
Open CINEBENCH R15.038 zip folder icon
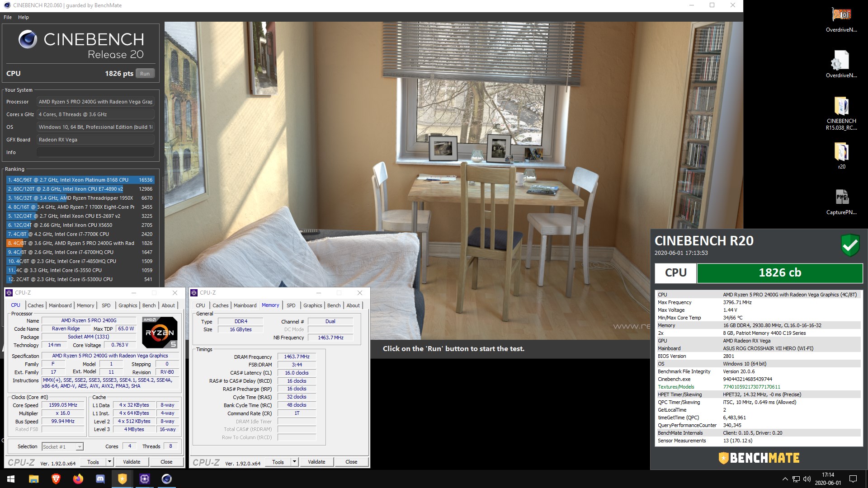tap(841, 106)
